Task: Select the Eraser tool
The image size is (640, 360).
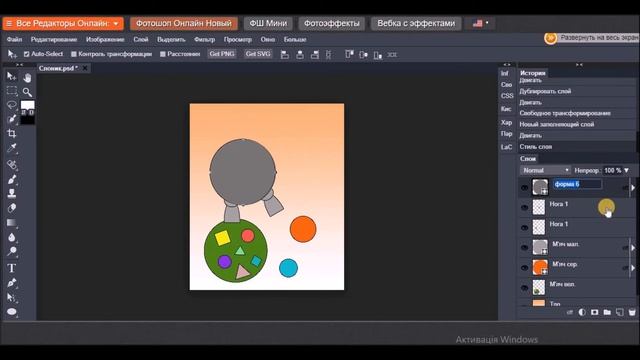Action: click(x=11, y=208)
